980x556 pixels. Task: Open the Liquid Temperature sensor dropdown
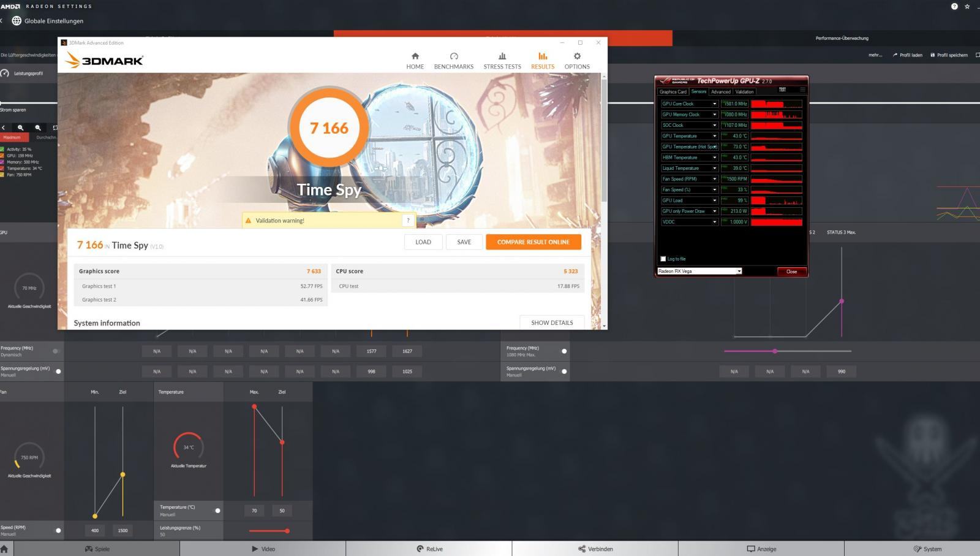click(x=714, y=168)
